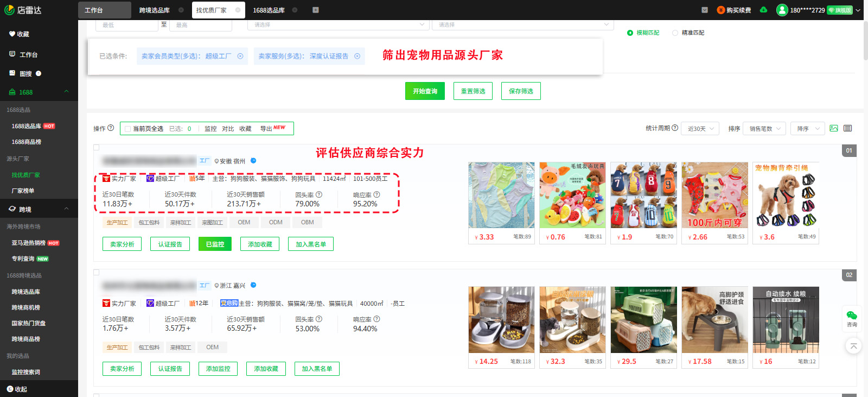Image resolution: width=868 pixels, height=397 pixels.
Task: Click 回头率 help icon in second supplier
Action: [x=319, y=319]
